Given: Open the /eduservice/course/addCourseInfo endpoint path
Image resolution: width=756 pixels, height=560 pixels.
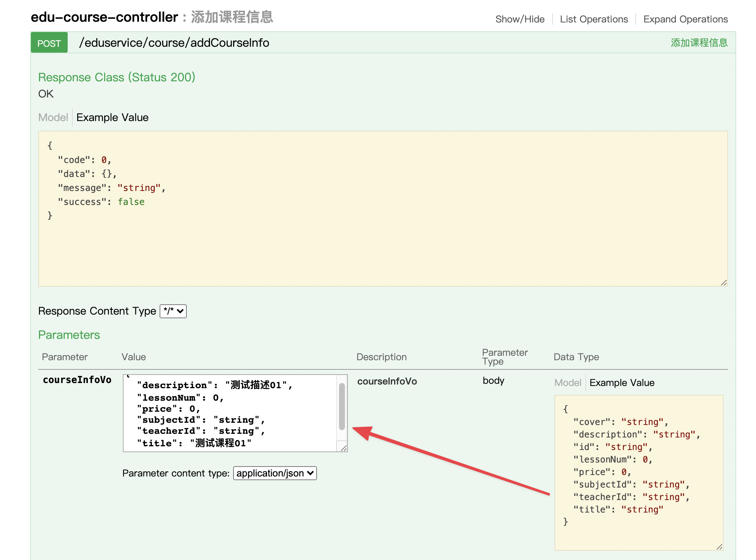Looking at the screenshot, I should click(174, 43).
